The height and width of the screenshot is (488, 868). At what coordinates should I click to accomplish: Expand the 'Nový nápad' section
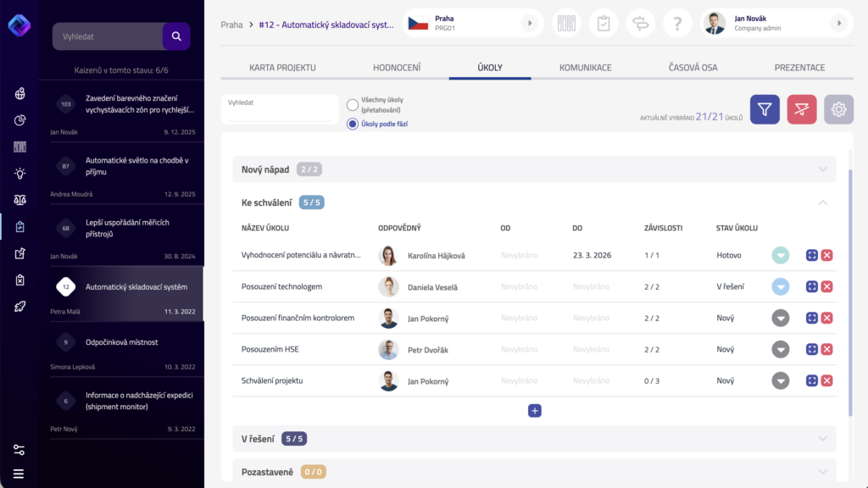[821, 169]
